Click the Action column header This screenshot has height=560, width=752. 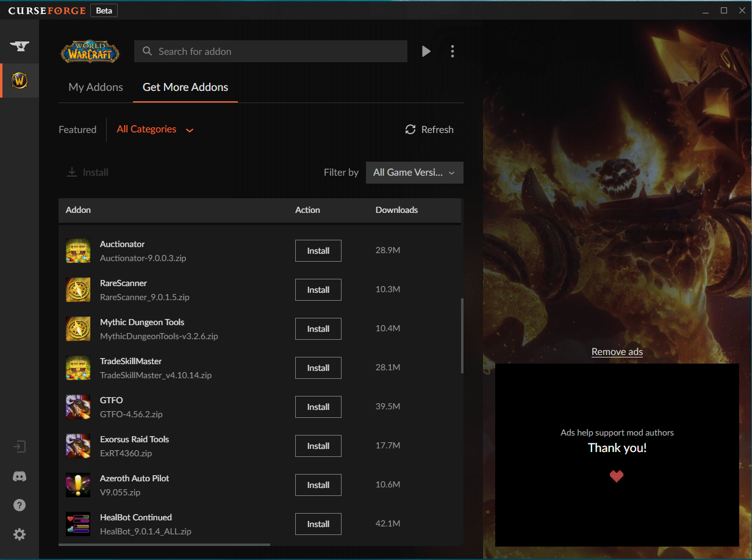307,210
